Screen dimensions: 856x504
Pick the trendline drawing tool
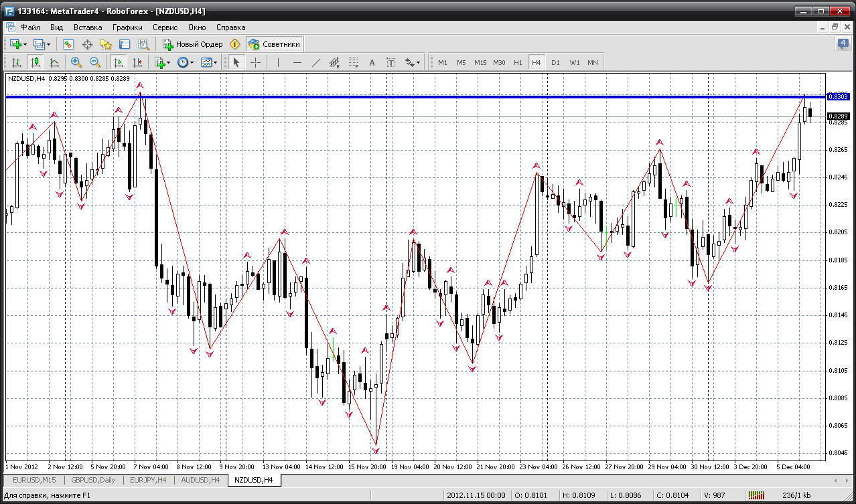click(316, 62)
